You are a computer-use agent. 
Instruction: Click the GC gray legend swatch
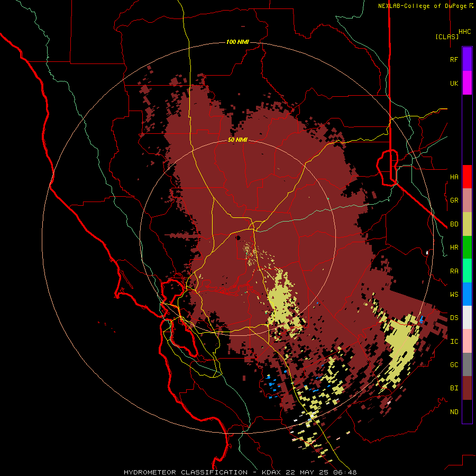pyautogui.click(x=467, y=364)
